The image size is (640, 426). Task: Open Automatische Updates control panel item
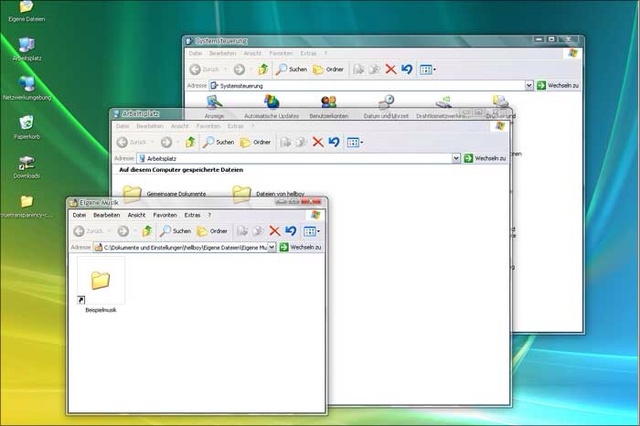point(271,106)
